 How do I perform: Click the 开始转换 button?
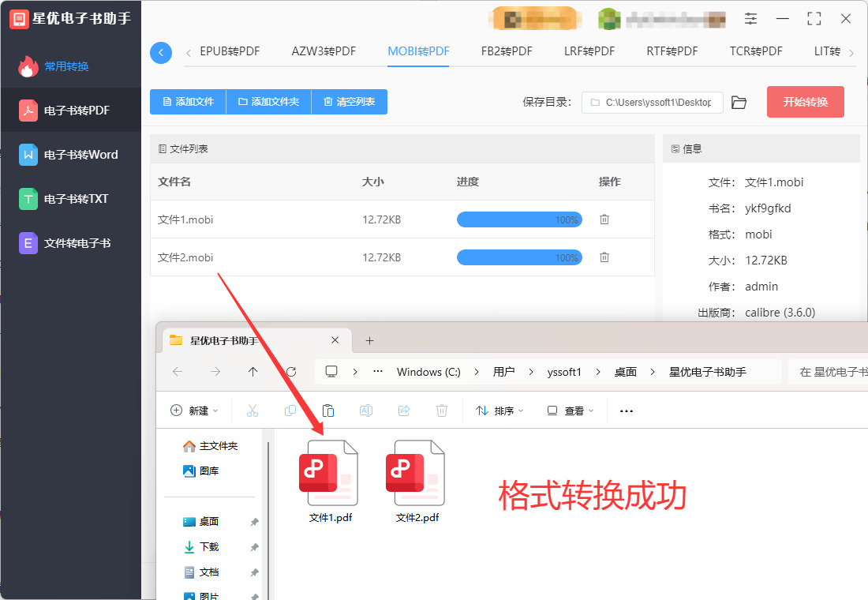click(806, 102)
